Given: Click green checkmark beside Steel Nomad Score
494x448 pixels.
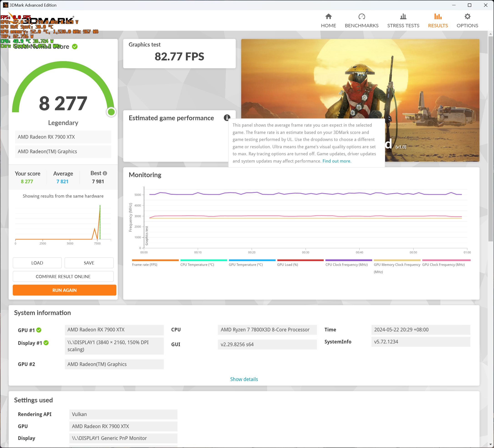Looking at the screenshot, I should coord(75,47).
